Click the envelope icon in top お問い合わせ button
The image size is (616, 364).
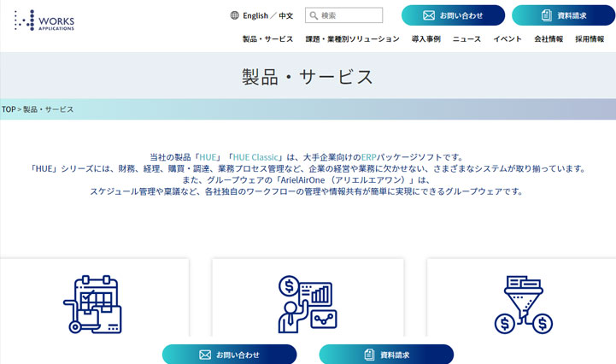[x=429, y=15]
